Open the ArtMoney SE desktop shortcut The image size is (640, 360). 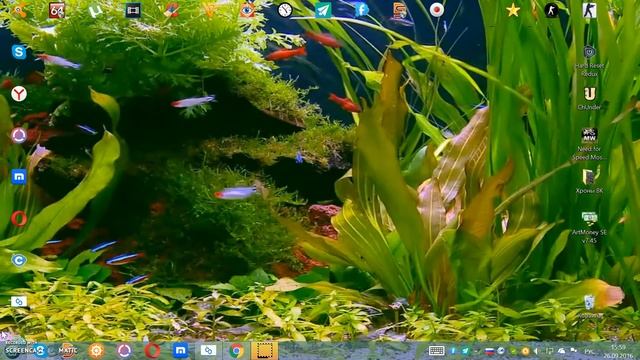click(x=589, y=228)
